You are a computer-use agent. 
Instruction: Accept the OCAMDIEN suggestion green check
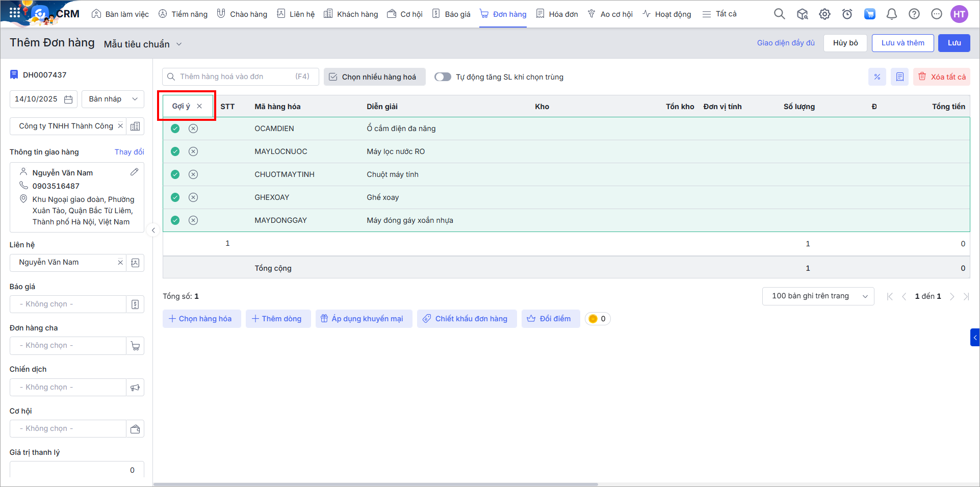click(175, 129)
